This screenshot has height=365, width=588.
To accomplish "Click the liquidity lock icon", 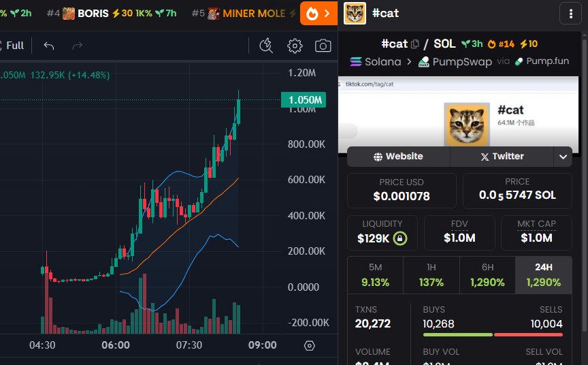I will 399,238.
